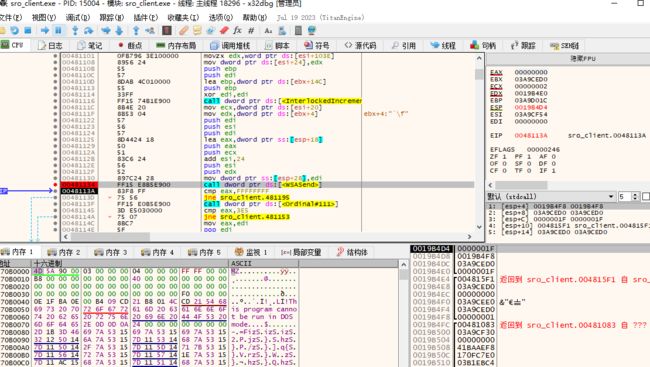Image resolution: width=650 pixels, height=367 pixels.
Task: Switch to the 日志 tab
Action: click(50, 45)
